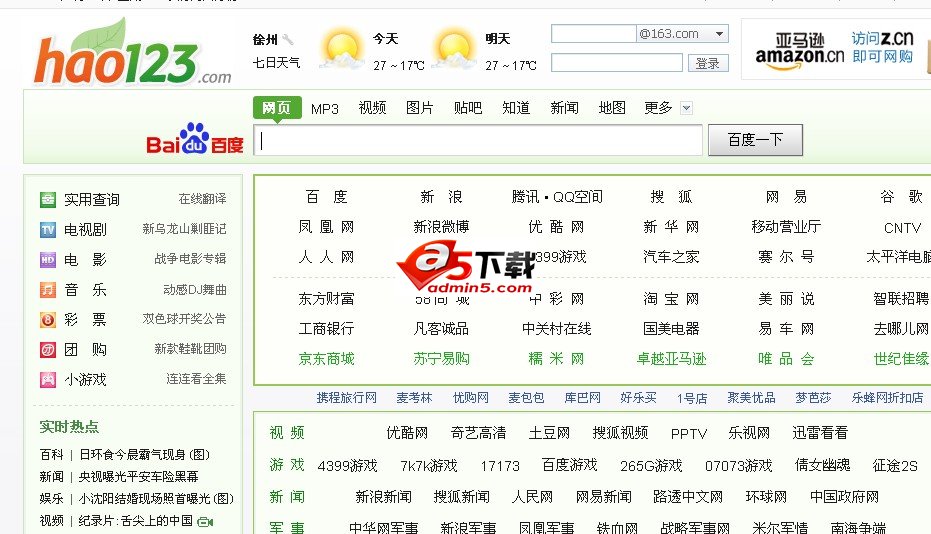Click the 视频 category heading
The image size is (931, 534).
click(287, 433)
